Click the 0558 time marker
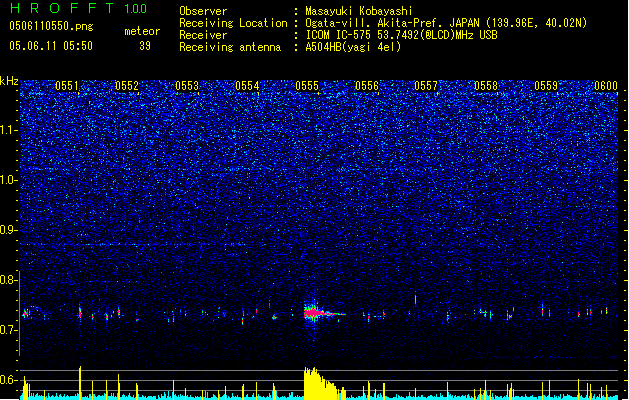This screenshot has width=629, height=400. click(486, 86)
